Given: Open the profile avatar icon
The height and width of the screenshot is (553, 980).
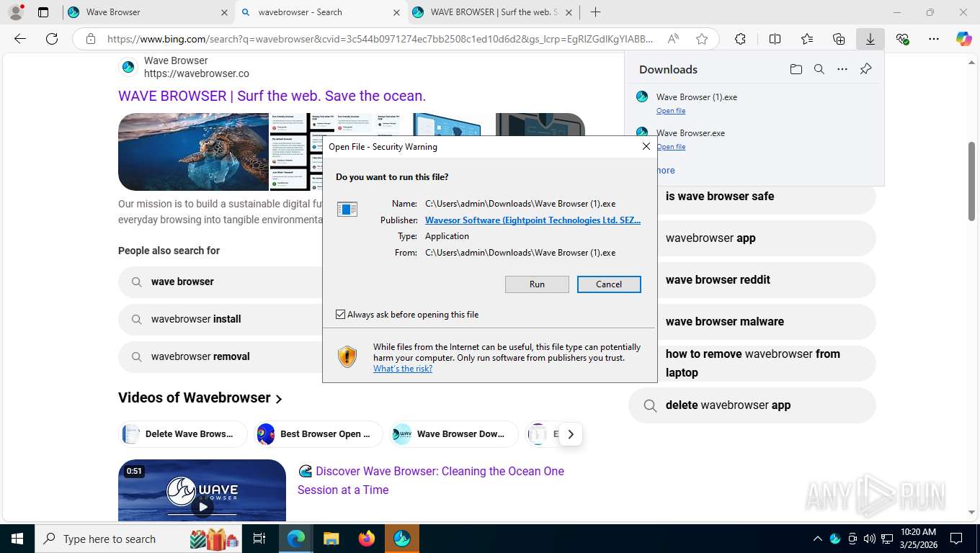Looking at the screenshot, I should point(15,12).
